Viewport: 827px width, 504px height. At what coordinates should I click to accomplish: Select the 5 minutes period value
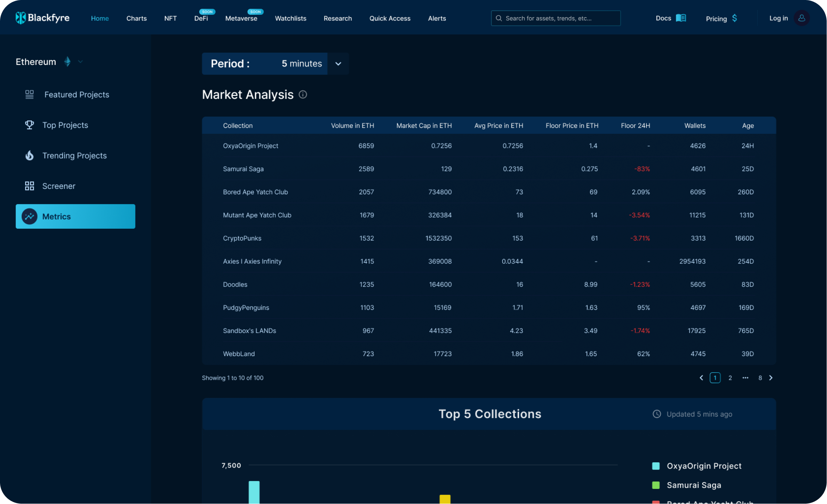302,64
